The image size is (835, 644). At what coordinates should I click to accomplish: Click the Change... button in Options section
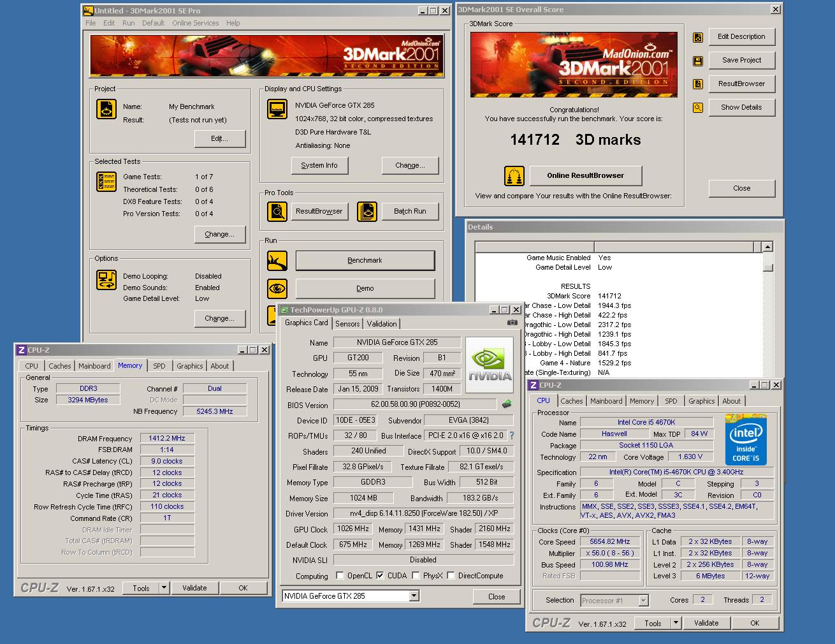(219, 319)
